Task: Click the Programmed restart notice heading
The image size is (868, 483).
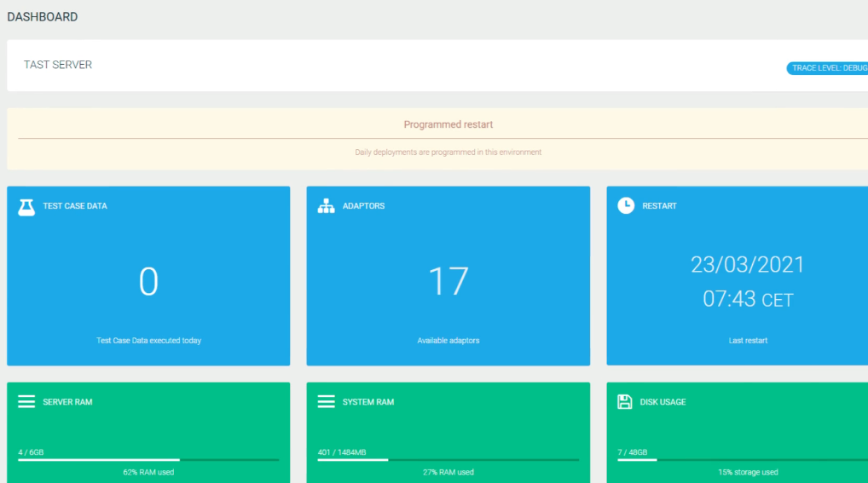Action: click(x=448, y=124)
